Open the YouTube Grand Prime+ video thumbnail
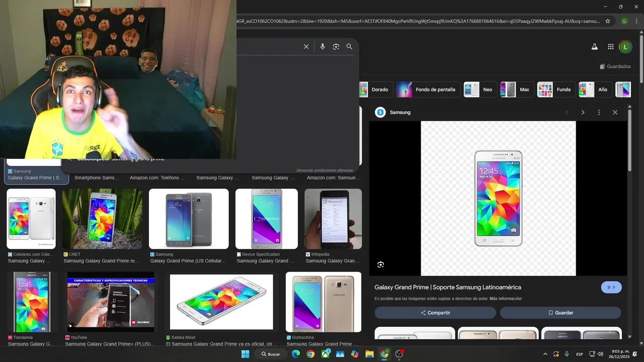Viewport: 644px width, 362px height. (111, 302)
